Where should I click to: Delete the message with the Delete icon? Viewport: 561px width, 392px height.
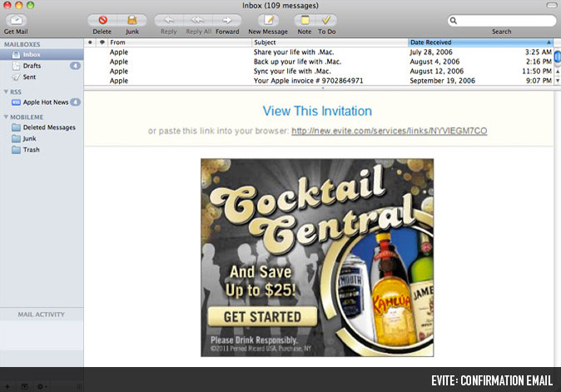(x=102, y=20)
